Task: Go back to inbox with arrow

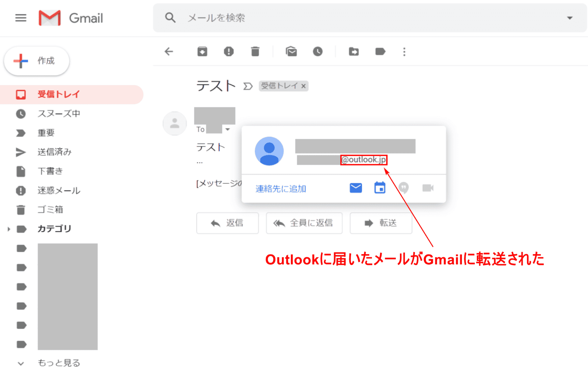Action: click(x=169, y=52)
